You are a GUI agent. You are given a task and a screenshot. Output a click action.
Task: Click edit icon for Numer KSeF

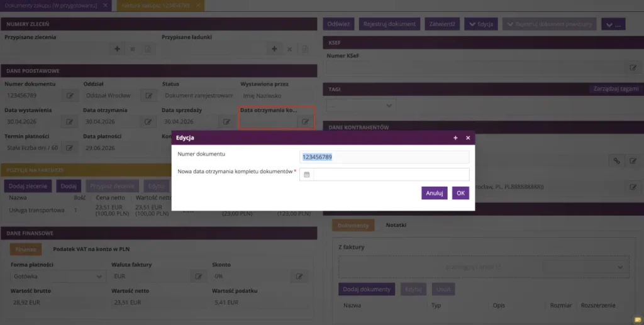[x=633, y=68]
